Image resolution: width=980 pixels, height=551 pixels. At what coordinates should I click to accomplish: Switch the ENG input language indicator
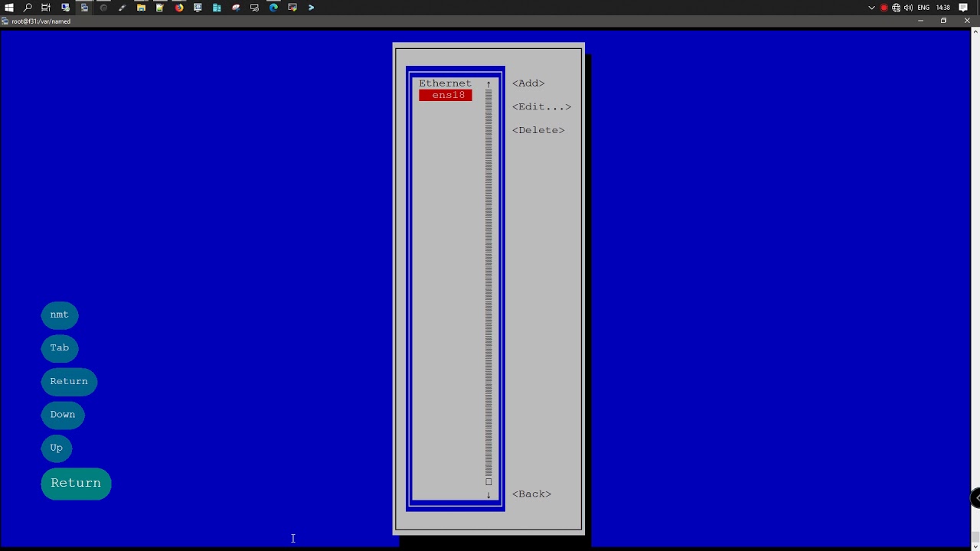[923, 8]
